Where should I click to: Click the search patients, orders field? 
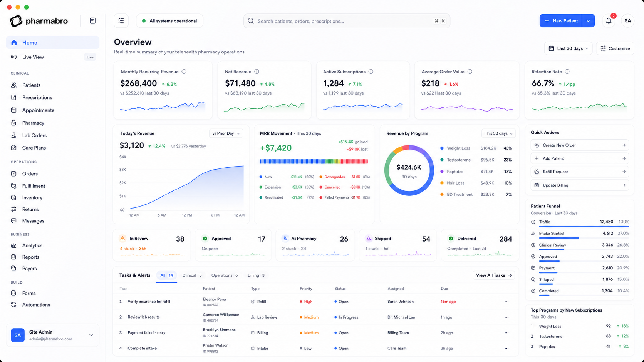347,21
